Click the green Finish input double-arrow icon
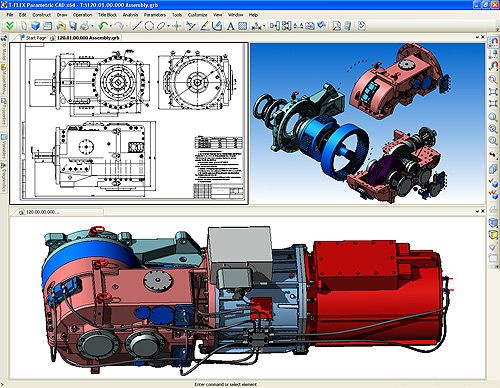 point(10,26)
